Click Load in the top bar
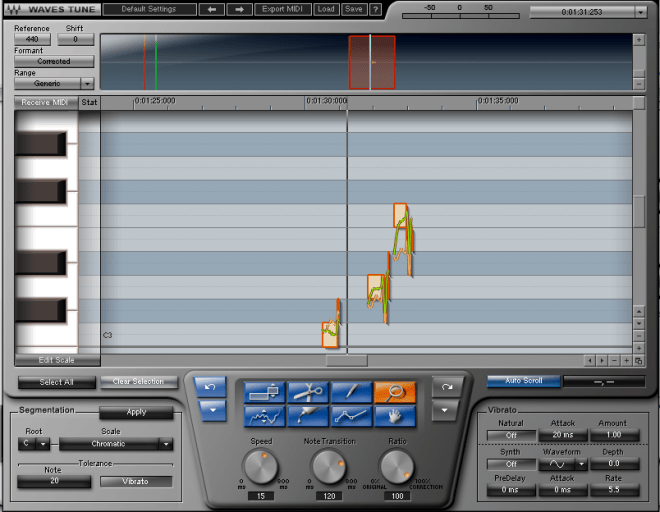Image resolution: width=660 pixels, height=512 pixels. coord(326,9)
